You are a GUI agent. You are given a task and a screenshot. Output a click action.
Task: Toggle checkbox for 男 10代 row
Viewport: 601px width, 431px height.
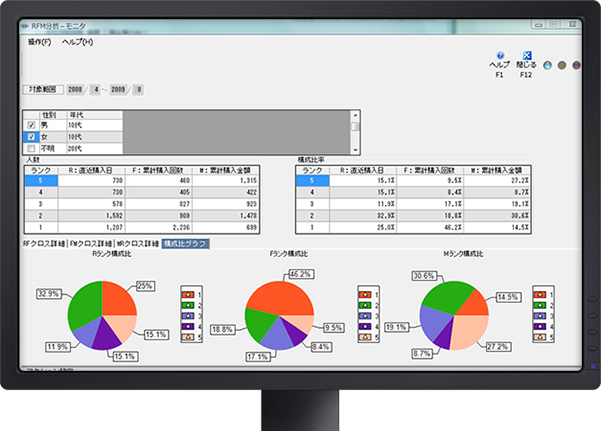[31, 125]
